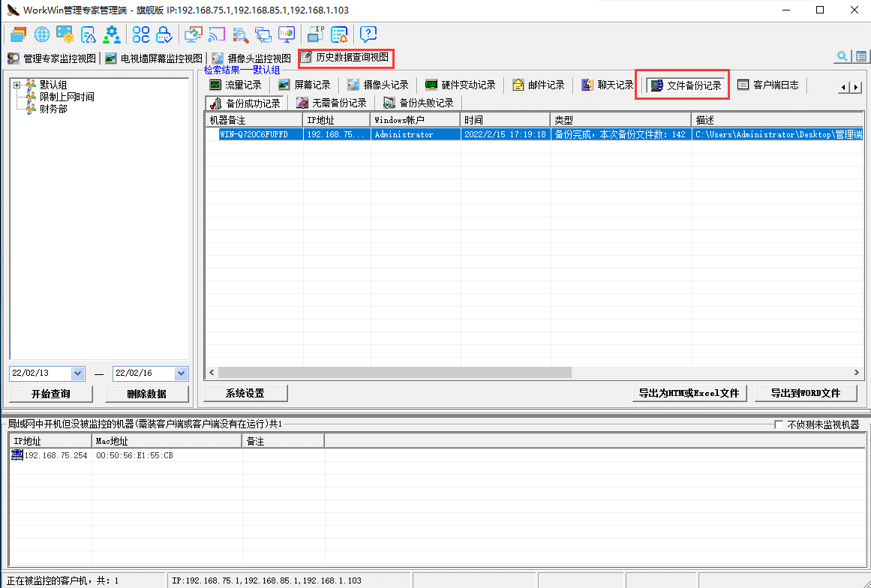Click MAC address 00:50:56:E1:55:CB

tap(134, 455)
